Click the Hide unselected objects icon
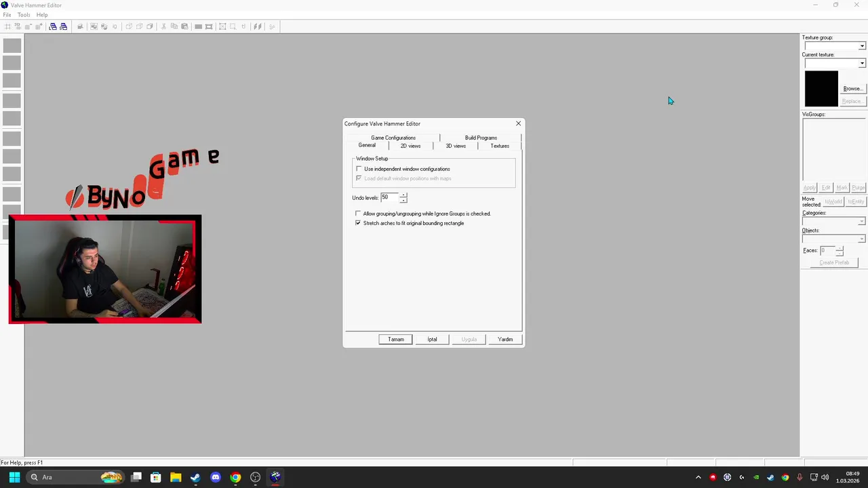This screenshot has width=868, height=488. [x=139, y=26]
